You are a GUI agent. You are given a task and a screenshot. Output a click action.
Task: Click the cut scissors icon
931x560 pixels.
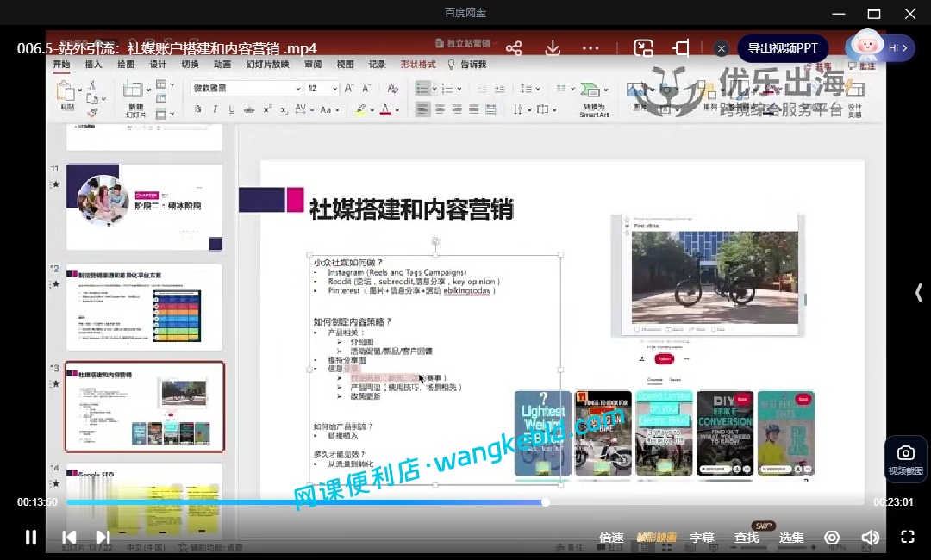[92, 85]
